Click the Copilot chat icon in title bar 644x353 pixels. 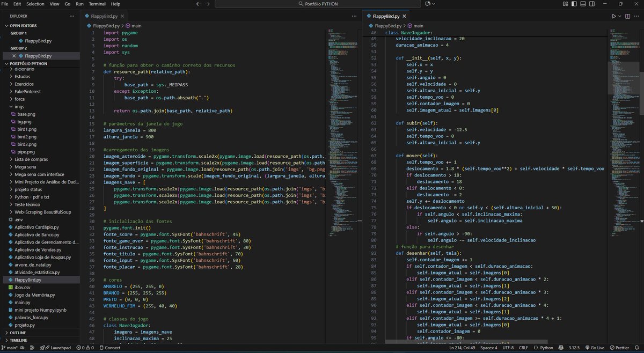[427, 4]
